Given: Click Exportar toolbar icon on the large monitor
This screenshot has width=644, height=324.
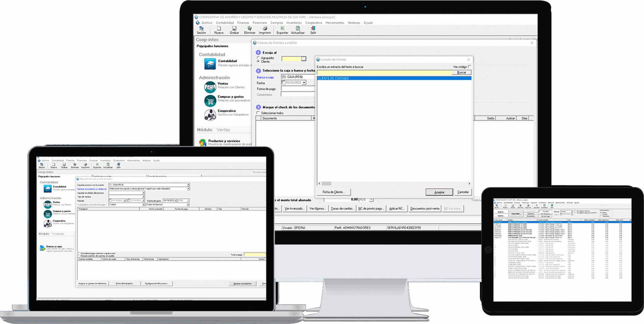Looking at the screenshot, I should pos(282,29).
